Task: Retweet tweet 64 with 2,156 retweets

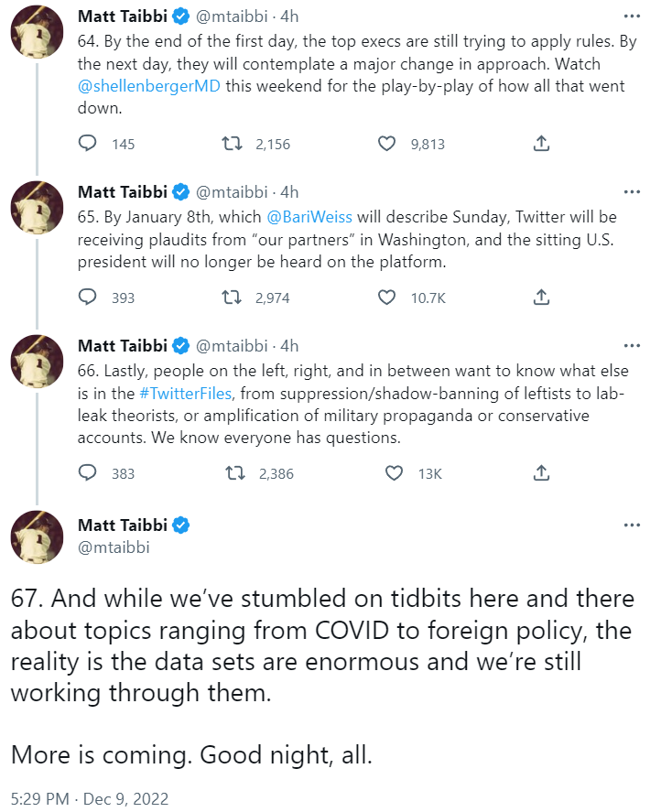Action: (234, 144)
